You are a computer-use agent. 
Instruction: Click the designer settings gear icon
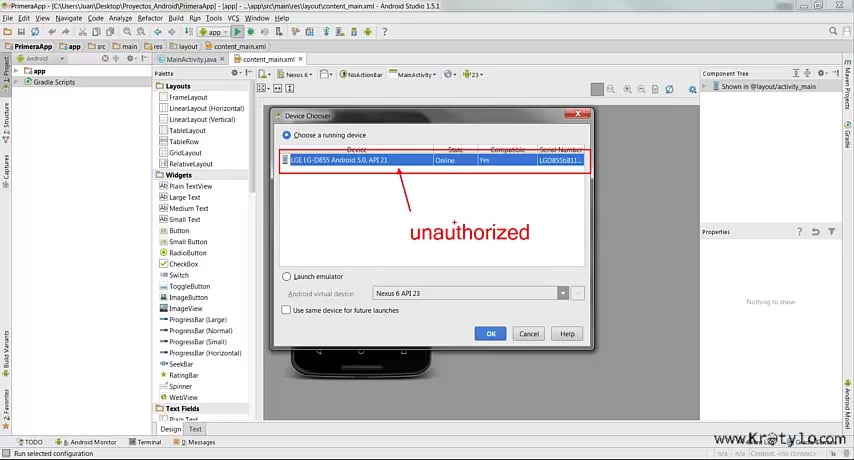coord(692,89)
